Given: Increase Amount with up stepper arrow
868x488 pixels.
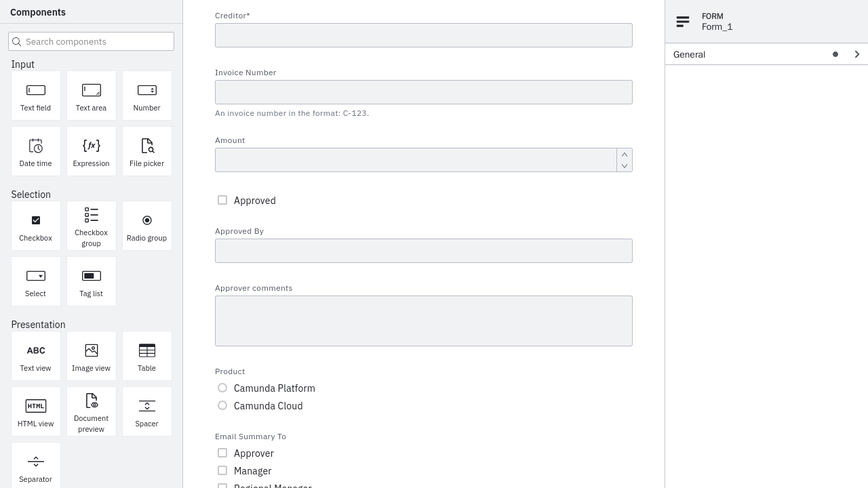Looking at the screenshot, I should point(625,155).
